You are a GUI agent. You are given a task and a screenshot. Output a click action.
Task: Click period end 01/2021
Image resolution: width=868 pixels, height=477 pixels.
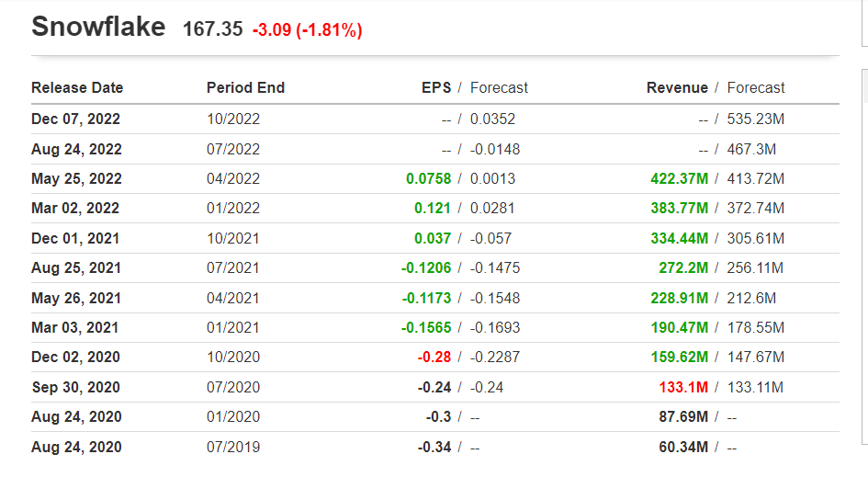point(233,327)
